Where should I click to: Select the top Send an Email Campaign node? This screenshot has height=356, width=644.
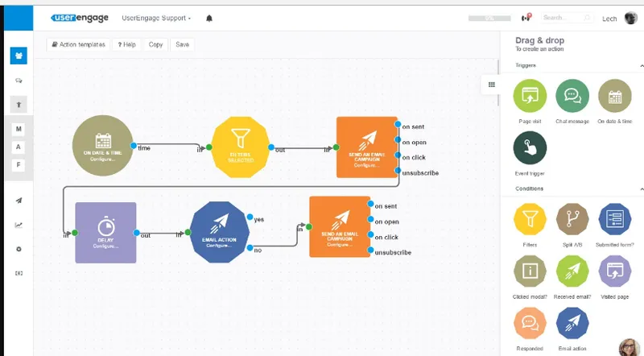[x=367, y=147]
